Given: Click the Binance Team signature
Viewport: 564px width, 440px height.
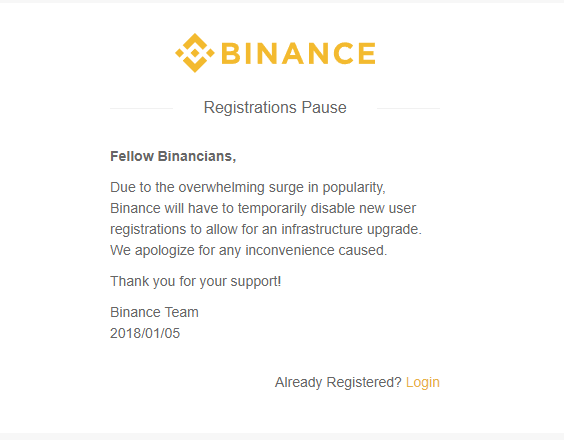Looking at the screenshot, I should click(x=154, y=312).
